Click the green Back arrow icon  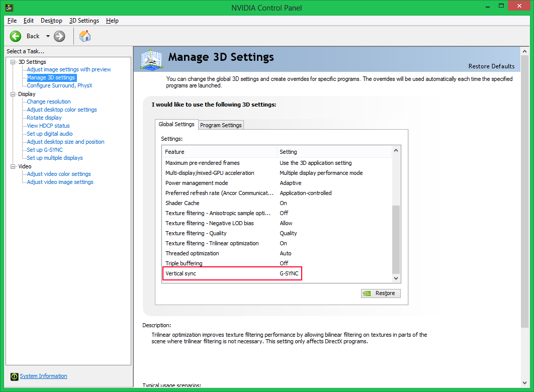pyautogui.click(x=15, y=36)
